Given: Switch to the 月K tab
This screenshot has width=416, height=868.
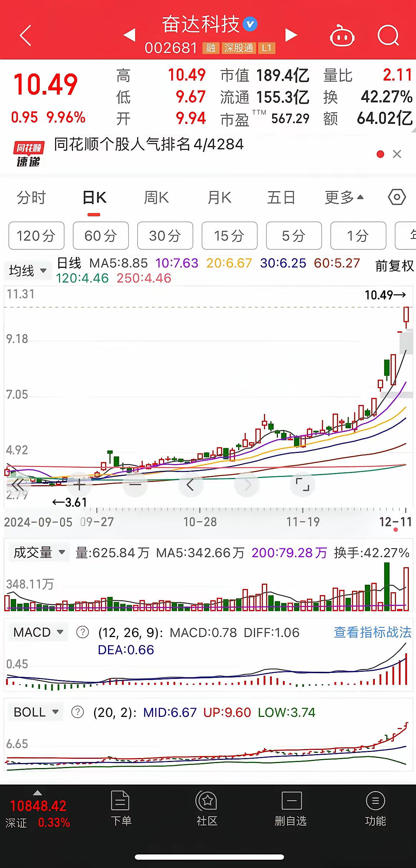Looking at the screenshot, I should [x=219, y=198].
